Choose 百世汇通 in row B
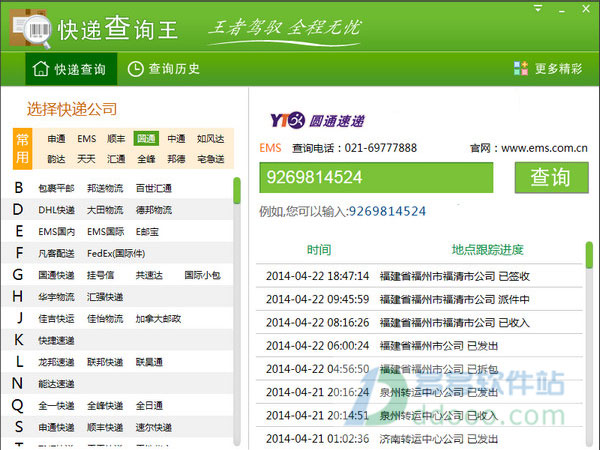600x450 pixels. (153, 188)
